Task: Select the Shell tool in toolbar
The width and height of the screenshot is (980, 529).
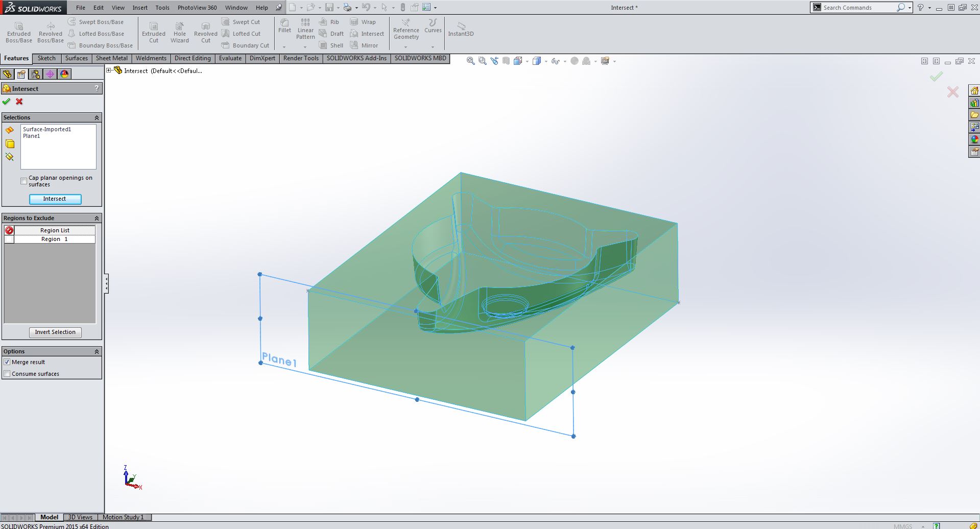Action: pos(331,45)
